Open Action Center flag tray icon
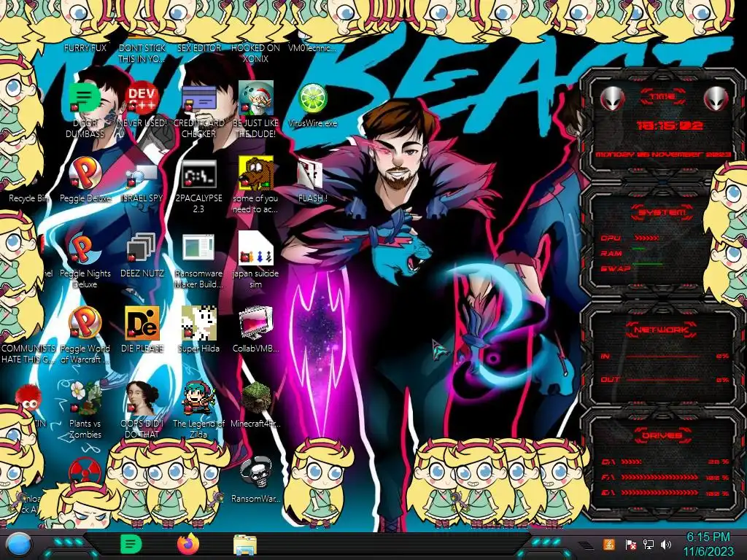 point(630,545)
